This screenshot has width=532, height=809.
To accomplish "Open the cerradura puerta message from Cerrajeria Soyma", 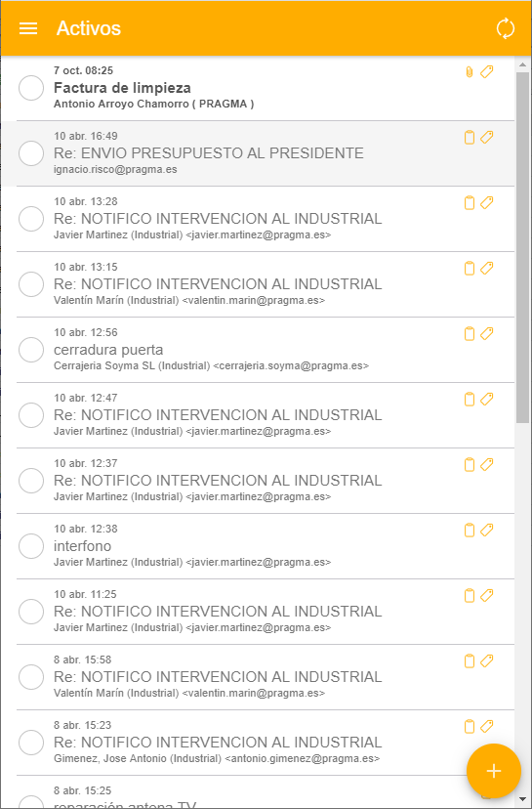I will click(x=258, y=350).
